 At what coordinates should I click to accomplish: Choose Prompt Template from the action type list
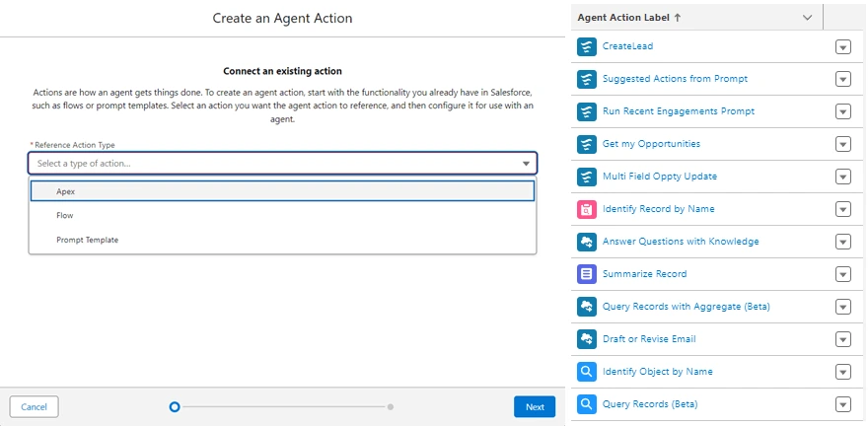(282, 240)
